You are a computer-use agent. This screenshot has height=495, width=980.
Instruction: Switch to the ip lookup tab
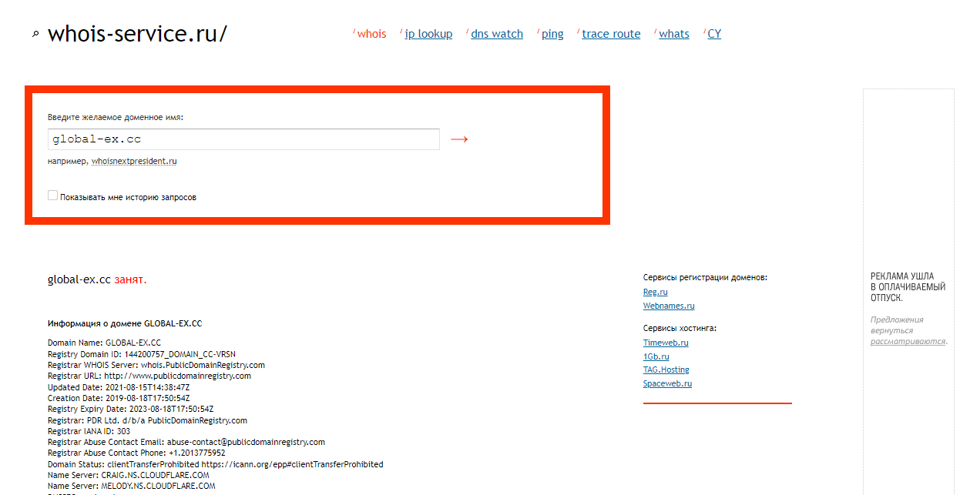(x=428, y=34)
